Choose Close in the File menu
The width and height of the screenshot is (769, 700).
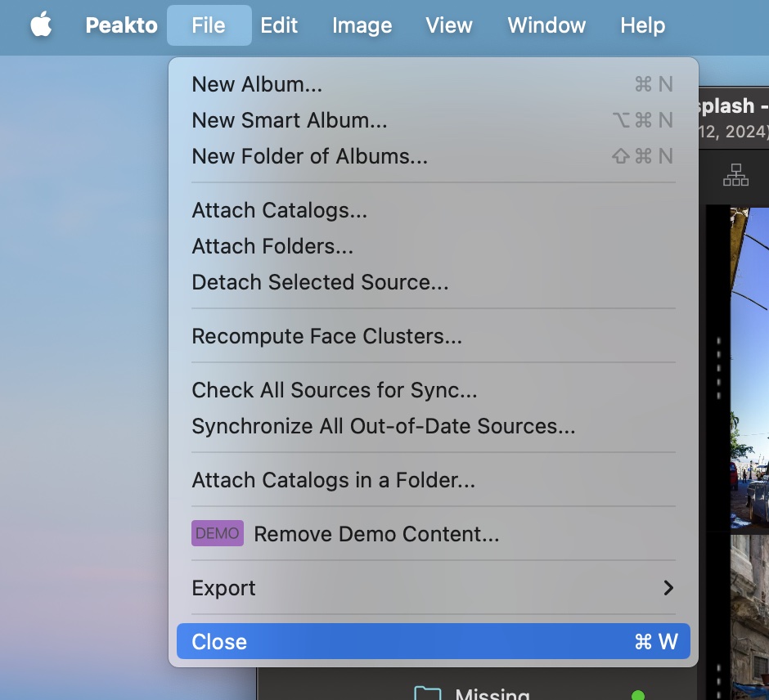[x=434, y=642]
